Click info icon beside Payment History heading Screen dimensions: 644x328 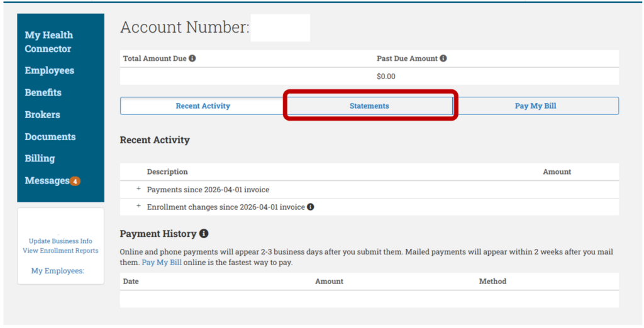click(204, 234)
